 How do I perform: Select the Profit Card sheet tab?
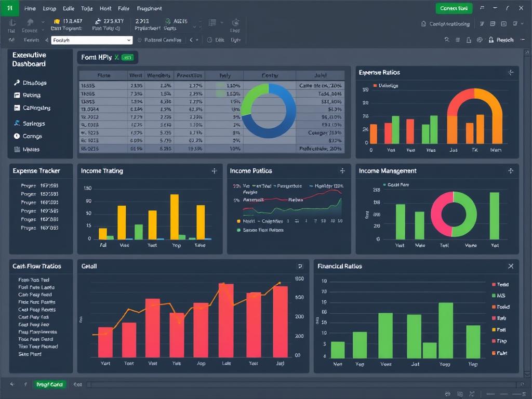pyautogui.click(x=49, y=384)
